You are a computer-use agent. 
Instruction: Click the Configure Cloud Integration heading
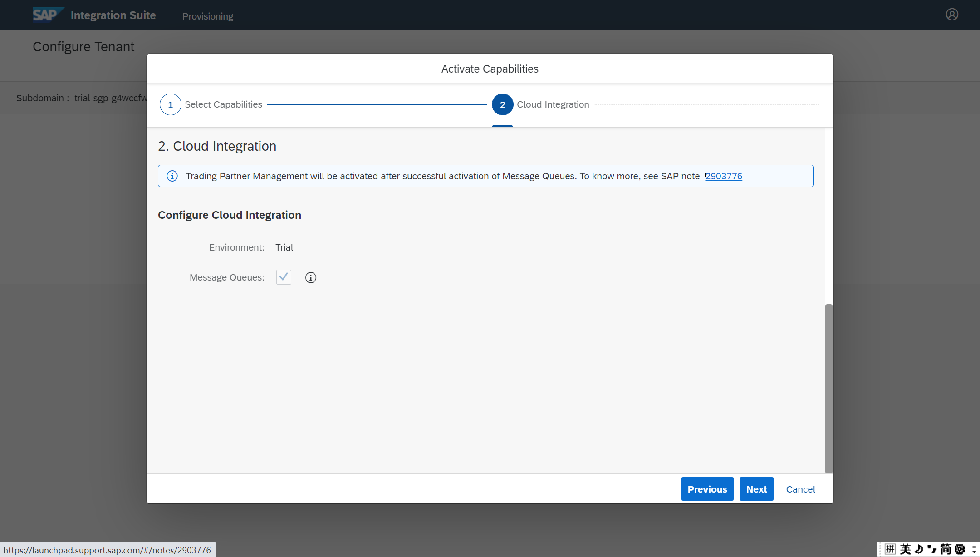[230, 215]
